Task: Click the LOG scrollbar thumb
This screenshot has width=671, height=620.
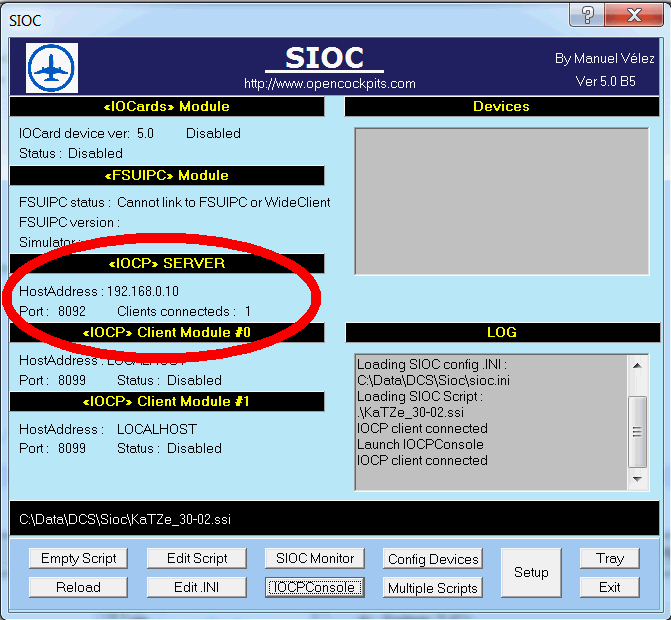Action: coord(637,431)
